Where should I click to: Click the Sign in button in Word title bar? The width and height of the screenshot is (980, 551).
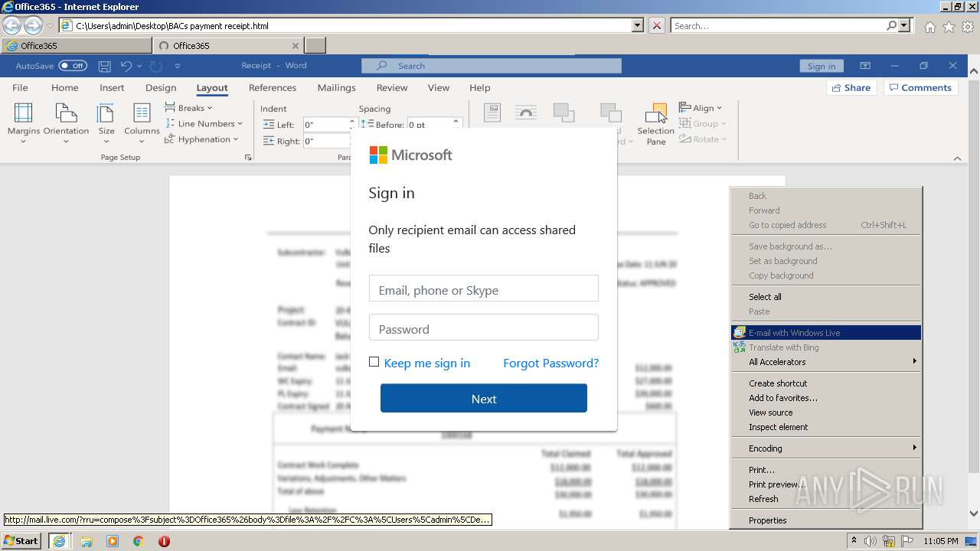[822, 66]
